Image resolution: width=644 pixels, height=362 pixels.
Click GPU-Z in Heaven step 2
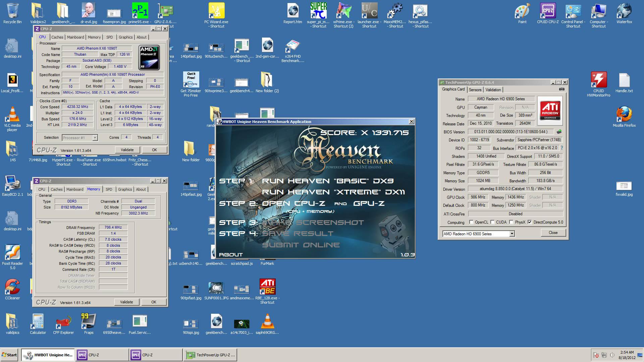coord(369,203)
